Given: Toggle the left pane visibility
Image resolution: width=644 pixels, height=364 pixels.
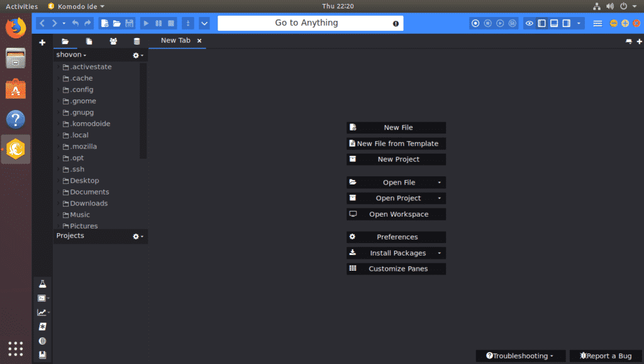Looking at the screenshot, I should [x=542, y=23].
